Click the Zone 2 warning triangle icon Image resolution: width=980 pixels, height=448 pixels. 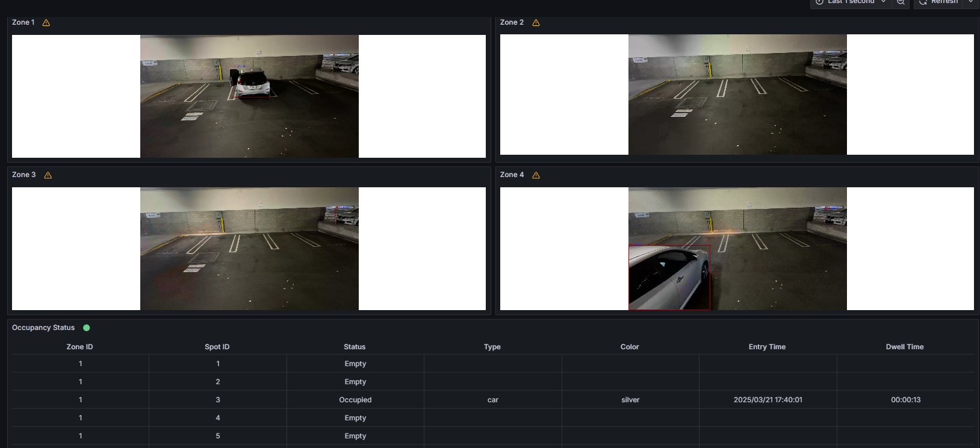point(536,23)
